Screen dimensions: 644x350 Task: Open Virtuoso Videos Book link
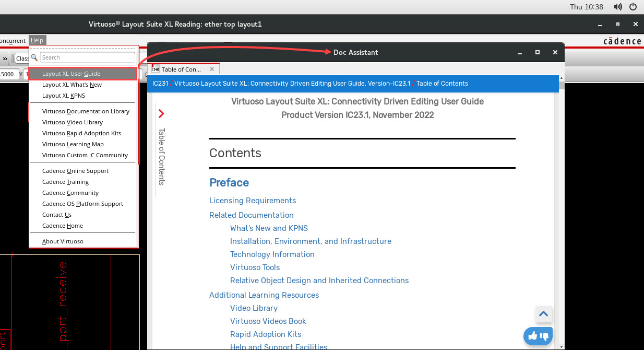[268, 321]
